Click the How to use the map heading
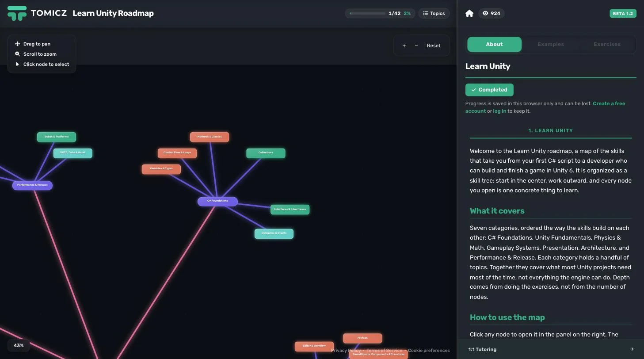Screen dimensions: 644x359 [x=507, y=317]
